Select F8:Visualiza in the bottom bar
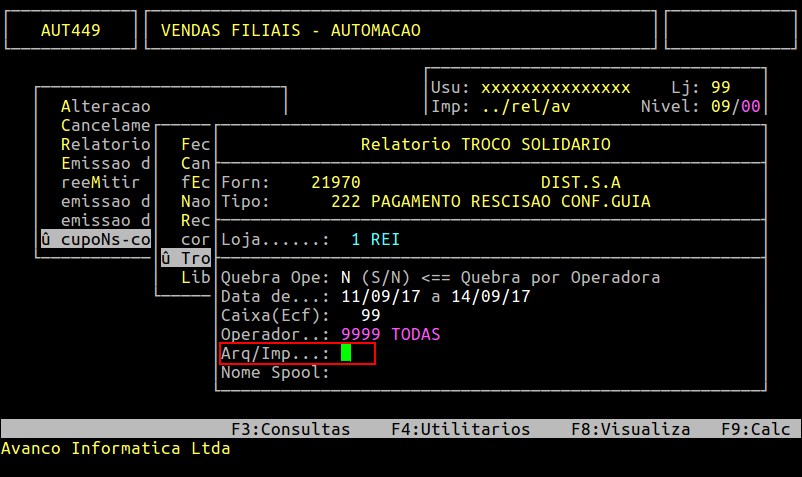Screen dimensions: 802x477 click(x=630, y=429)
